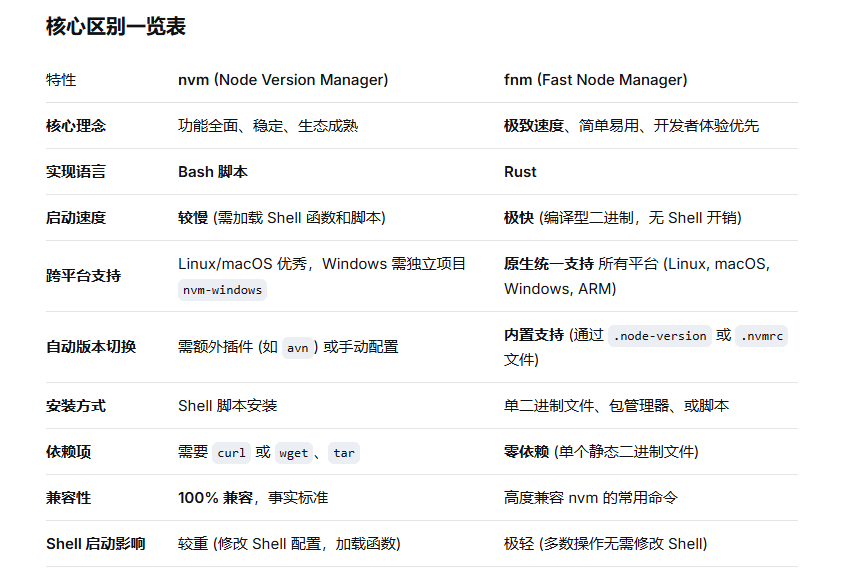Select the cell 100% 兼容，事实标准
The image size is (857, 571).
pyautogui.click(x=253, y=497)
